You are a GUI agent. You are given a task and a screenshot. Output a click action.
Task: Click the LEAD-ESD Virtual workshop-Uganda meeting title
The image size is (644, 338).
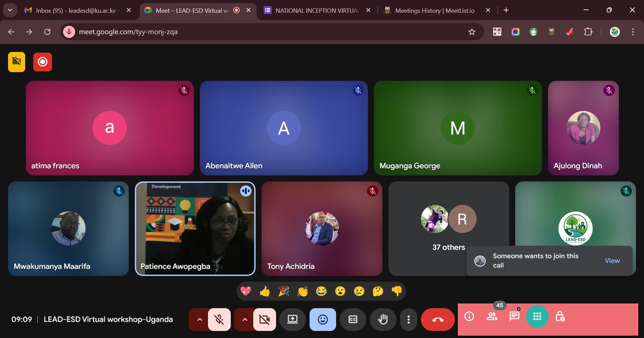108,319
